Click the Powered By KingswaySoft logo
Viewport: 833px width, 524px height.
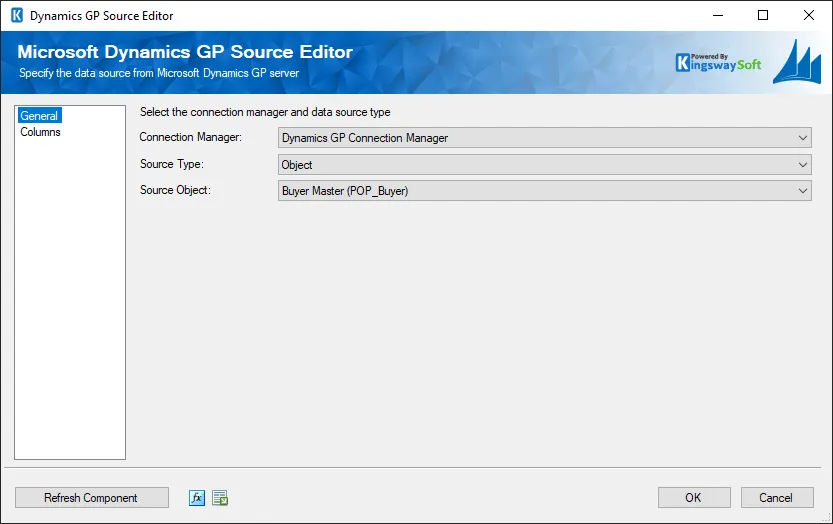[718, 63]
